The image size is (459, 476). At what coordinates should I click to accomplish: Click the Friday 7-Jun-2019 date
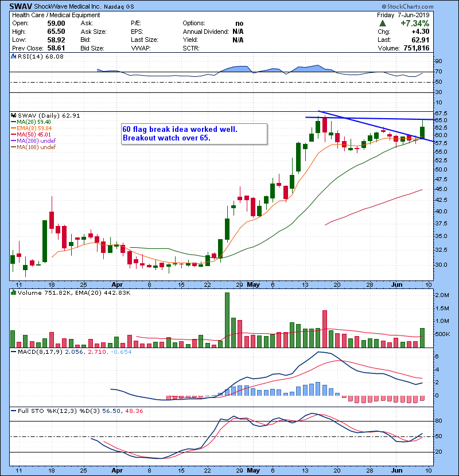403,15
